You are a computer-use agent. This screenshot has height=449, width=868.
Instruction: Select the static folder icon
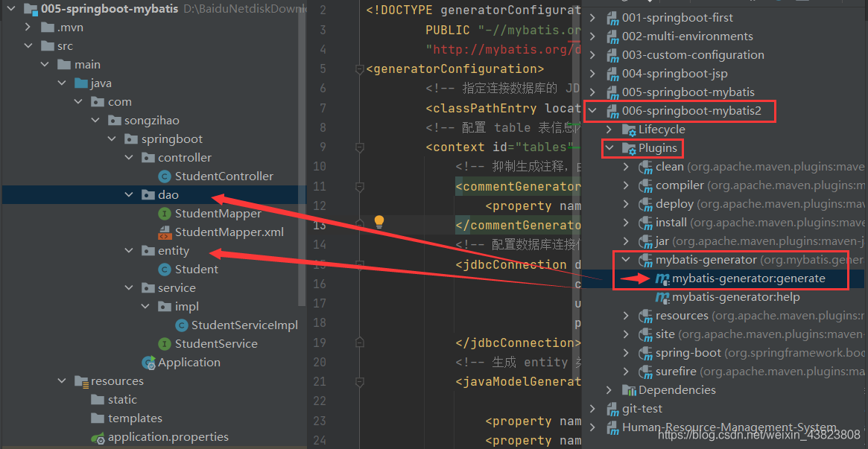pyautogui.click(x=98, y=400)
